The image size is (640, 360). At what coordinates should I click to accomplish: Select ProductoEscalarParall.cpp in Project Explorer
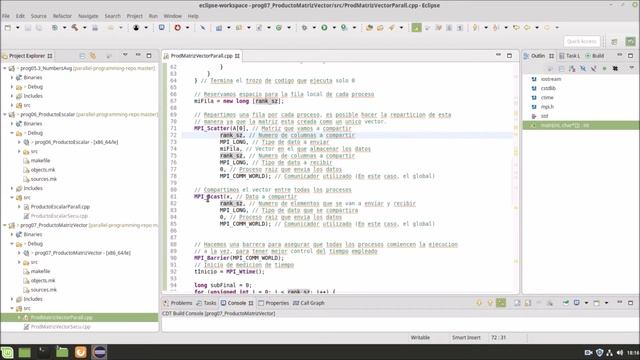point(60,207)
